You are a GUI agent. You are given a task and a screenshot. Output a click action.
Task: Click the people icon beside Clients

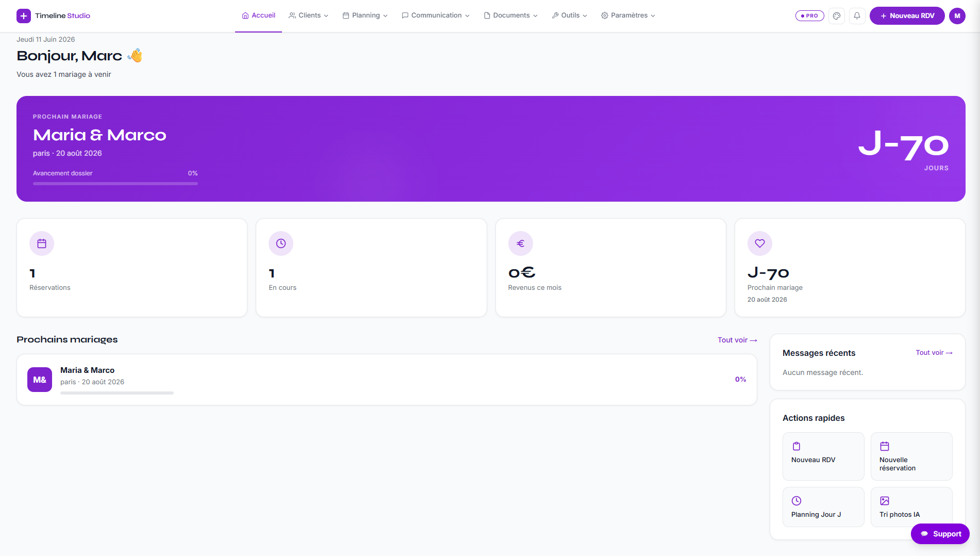click(292, 15)
